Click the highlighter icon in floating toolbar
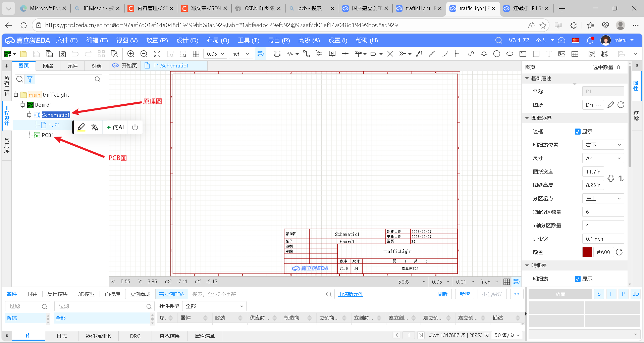This screenshot has width=644, height=343. 81,127
